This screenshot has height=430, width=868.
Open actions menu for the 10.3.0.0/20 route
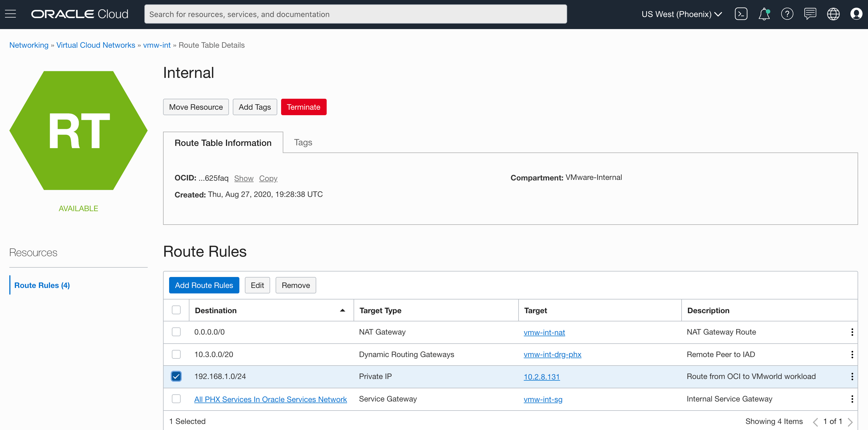tap(852, 354)
